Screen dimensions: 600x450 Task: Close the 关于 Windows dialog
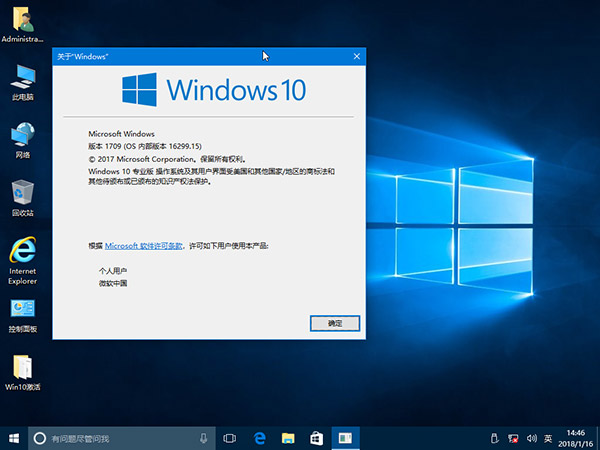pyautogui.click(x=353, y=56)
